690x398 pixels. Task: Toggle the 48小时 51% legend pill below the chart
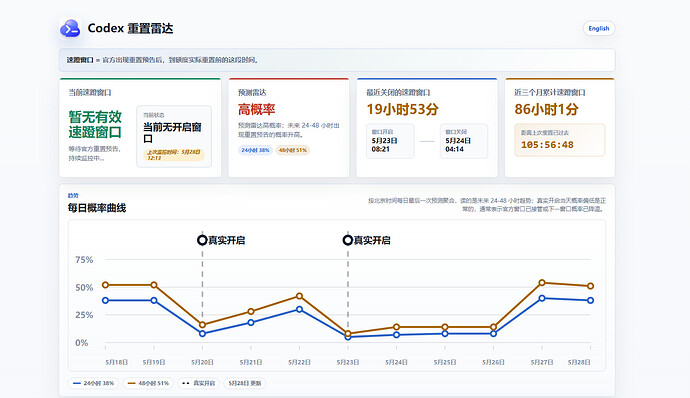[x=148, y=383]
